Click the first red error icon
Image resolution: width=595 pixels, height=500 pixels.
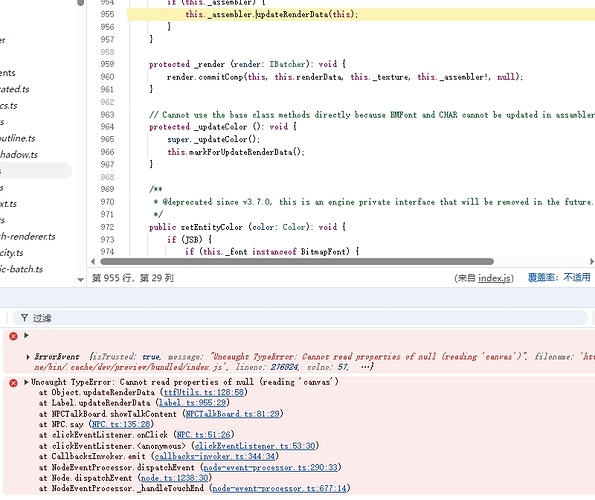tap(13, 336)
